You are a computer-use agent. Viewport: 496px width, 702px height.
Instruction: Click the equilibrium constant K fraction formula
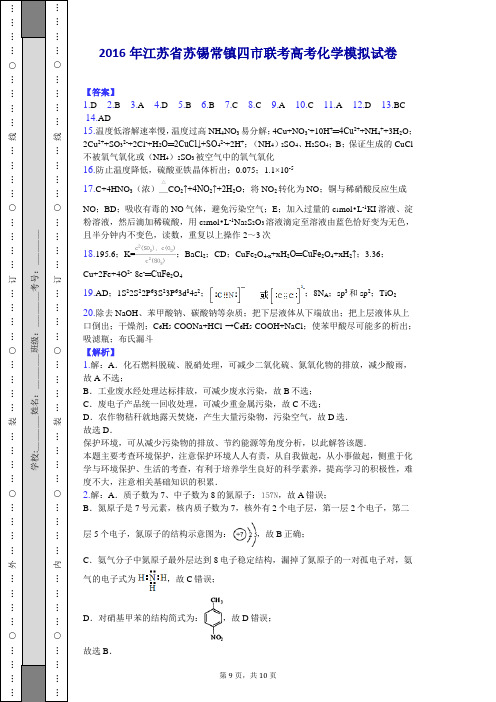153,254
